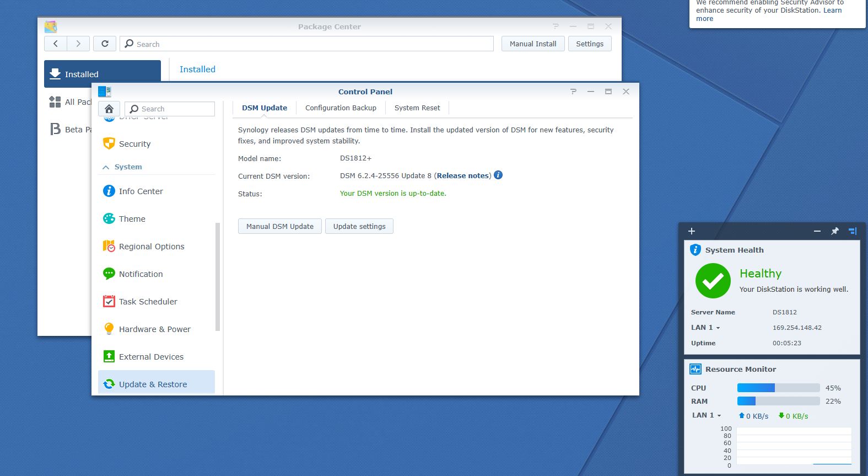
Task: Go back in Package Center
Action: pos(56,44)
